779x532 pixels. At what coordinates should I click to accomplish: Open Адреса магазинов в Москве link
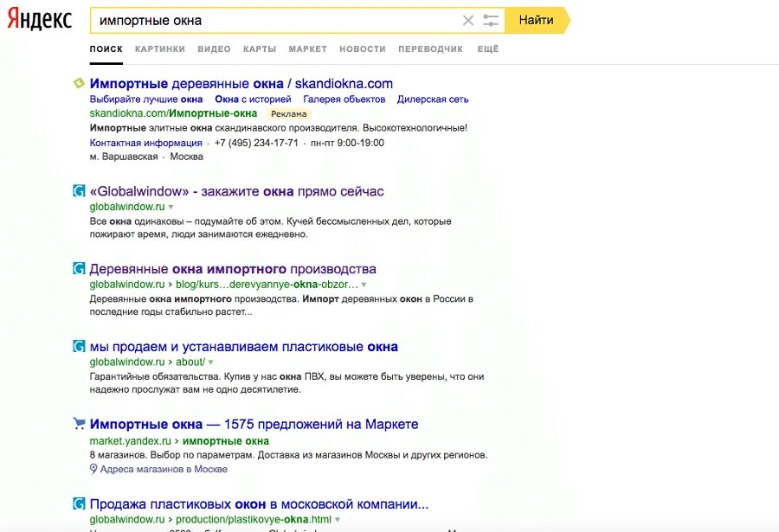pos(164,469)
